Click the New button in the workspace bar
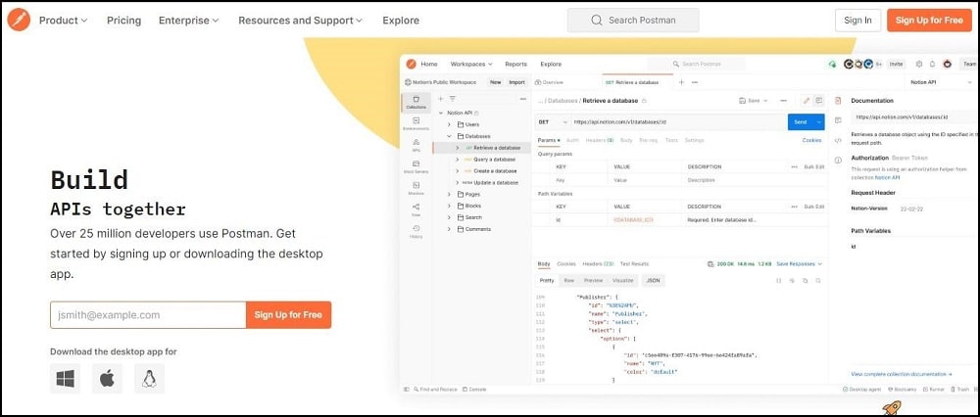980x417 pixels. 495,82
